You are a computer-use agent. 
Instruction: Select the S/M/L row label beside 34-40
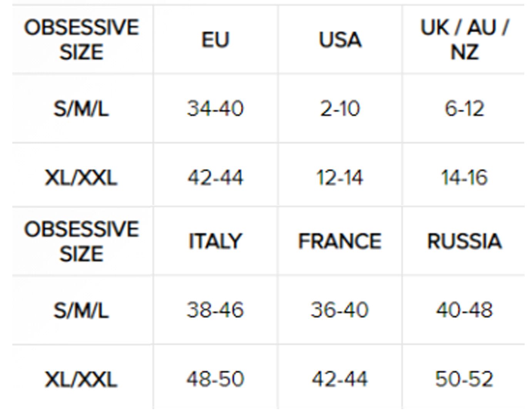click(81, 108)
